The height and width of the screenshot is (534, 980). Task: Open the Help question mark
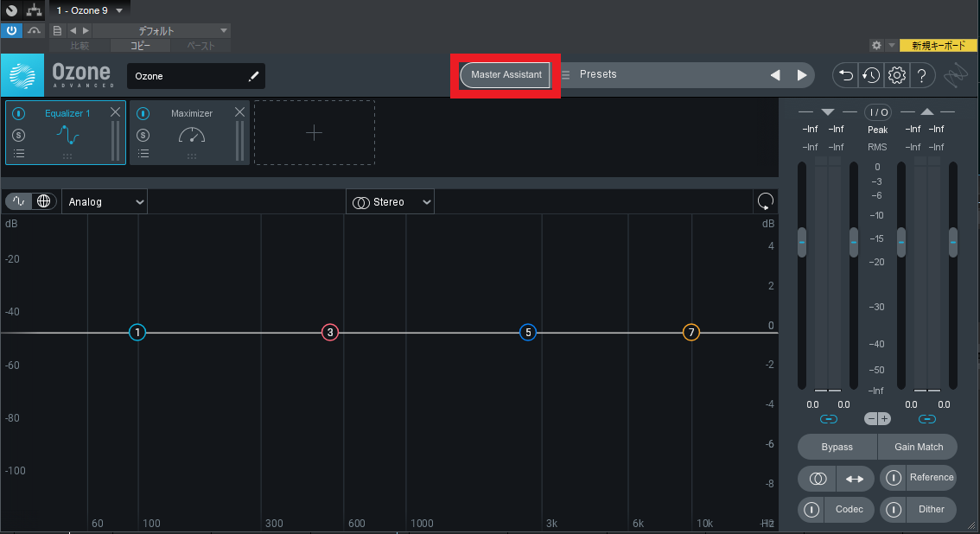click(922, 75)
